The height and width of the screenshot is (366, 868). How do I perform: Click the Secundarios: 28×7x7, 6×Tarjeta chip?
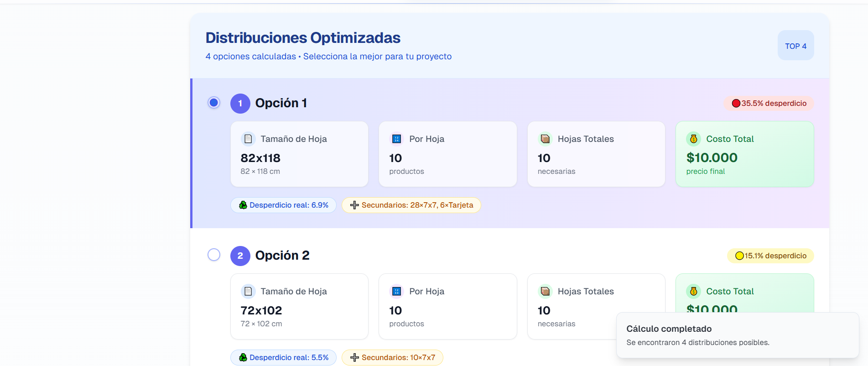pyautogui.click(x=411, y=205)
